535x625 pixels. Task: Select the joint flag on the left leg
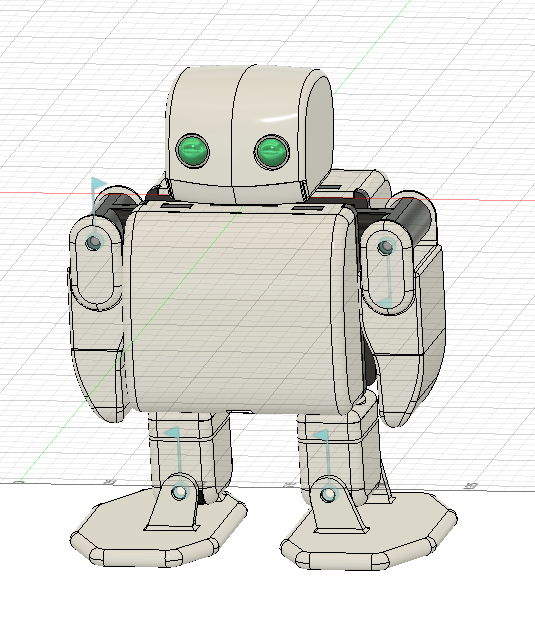pyautogui.click(x=173, y=433)
